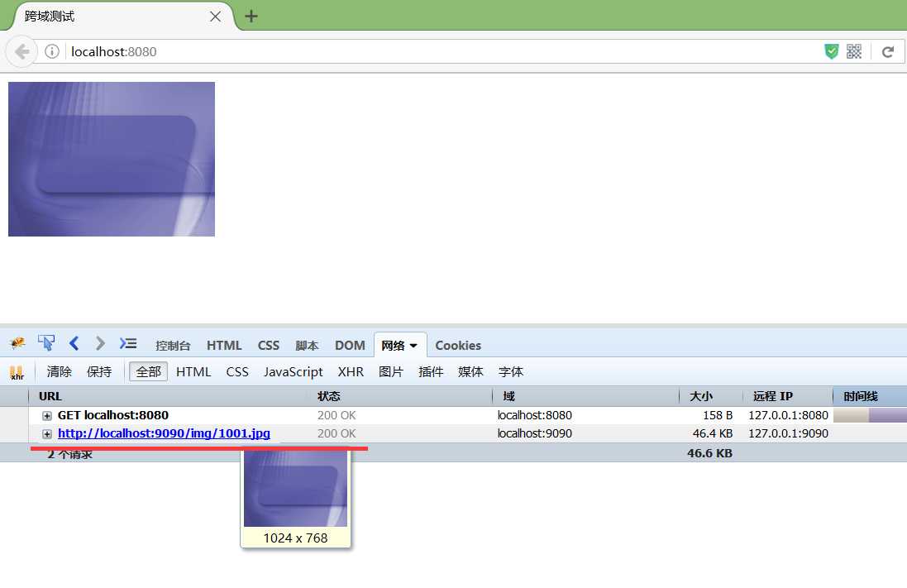Click the URL column header

(168, 396)
